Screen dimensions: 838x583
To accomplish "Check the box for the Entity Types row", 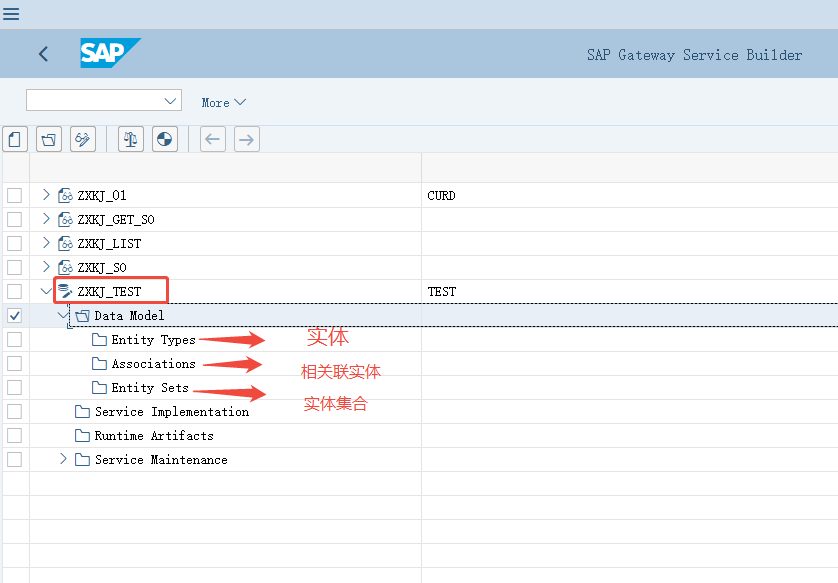I will pyautogui.click(x=14, y=340).
